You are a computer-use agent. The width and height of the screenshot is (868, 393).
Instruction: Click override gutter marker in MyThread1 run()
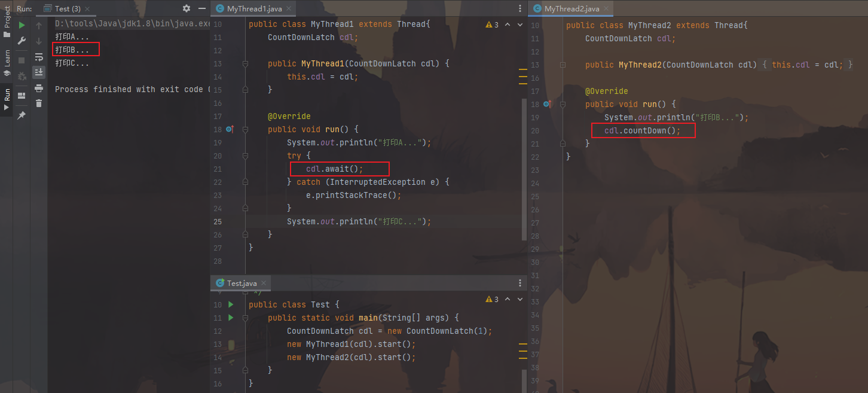pos(230,129)
